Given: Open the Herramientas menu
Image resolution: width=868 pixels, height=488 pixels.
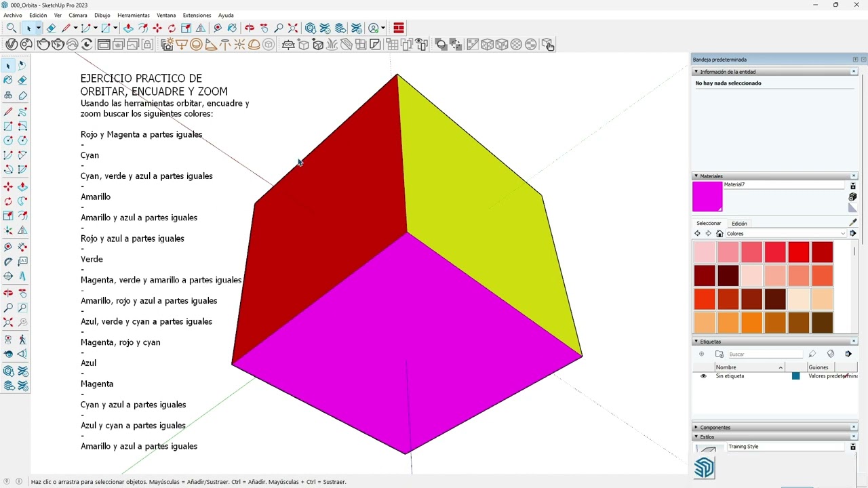Looking at the screenshot, I should (134, 15).
